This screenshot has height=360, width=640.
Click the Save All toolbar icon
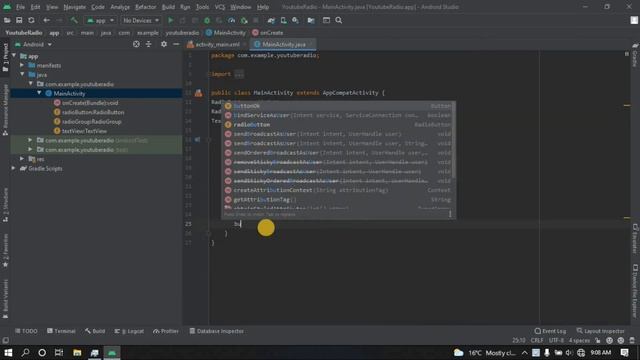19,20
